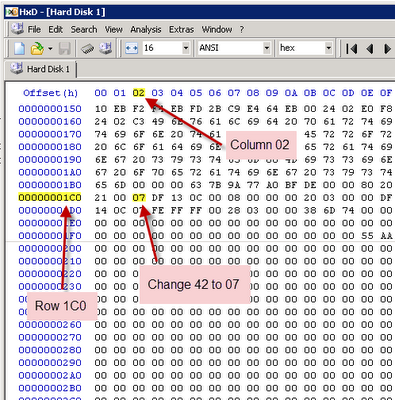Viewport: 395px width, 400px height.
Task: Select offset row 00000001B0
Action: [50, 185]
